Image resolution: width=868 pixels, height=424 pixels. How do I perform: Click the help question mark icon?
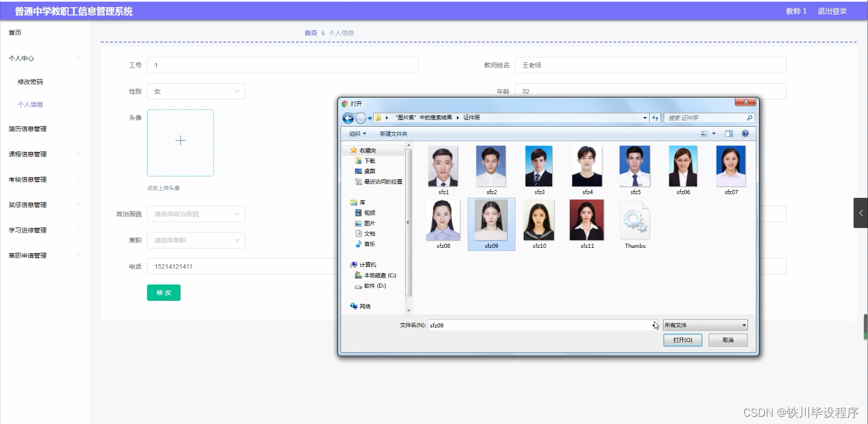(x=744, y=133)
